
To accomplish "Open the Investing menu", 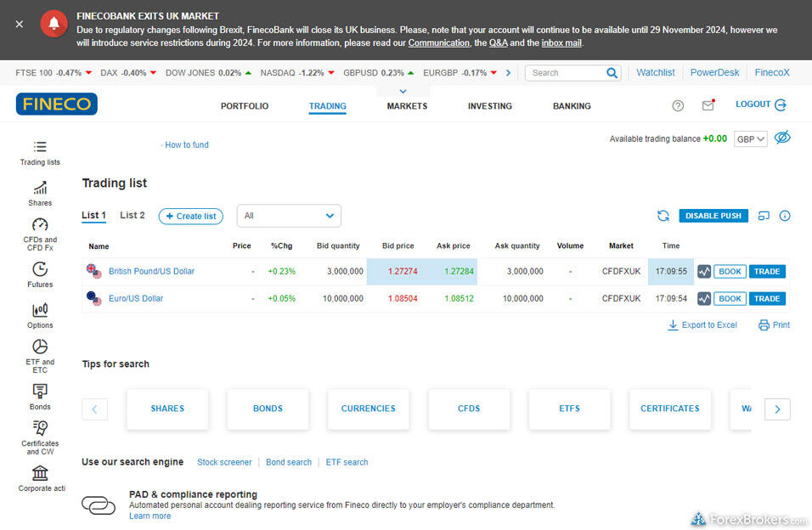I will pos(490,106).
